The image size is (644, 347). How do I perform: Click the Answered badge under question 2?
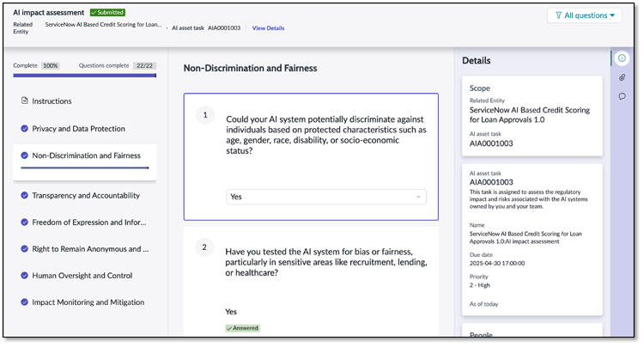(x=242, y=328)
